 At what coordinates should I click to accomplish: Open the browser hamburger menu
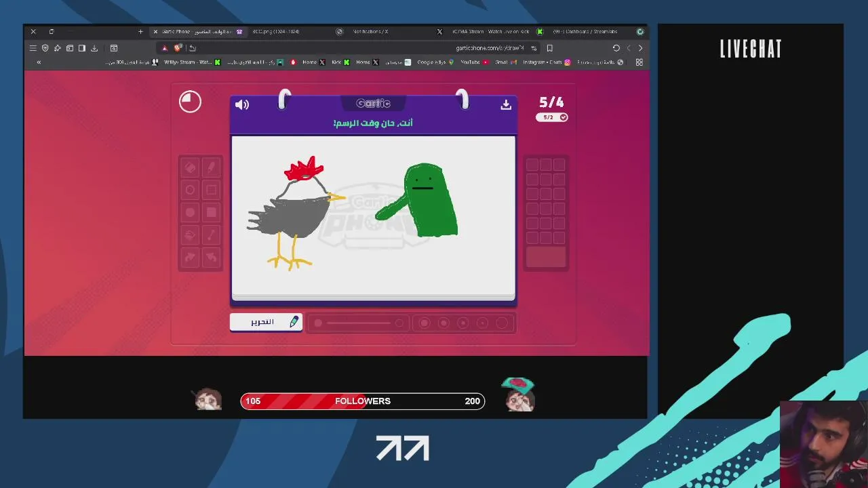[33, 48]
